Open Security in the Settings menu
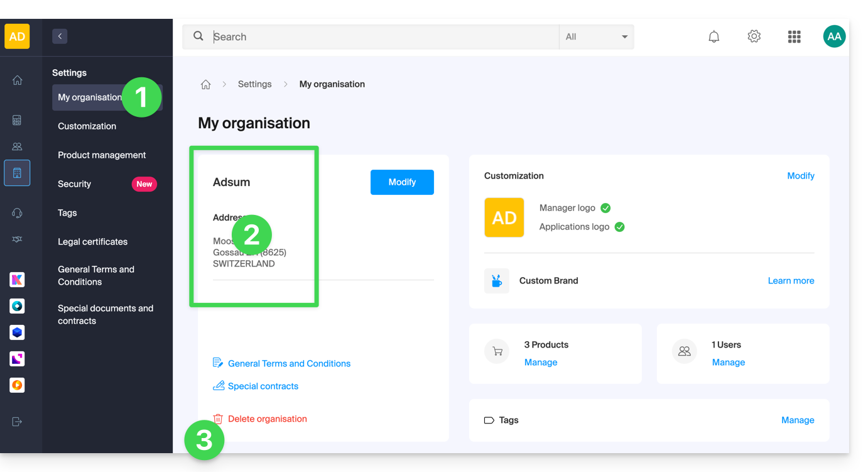This screenshot has height=472, width=868. pos(75,184)
